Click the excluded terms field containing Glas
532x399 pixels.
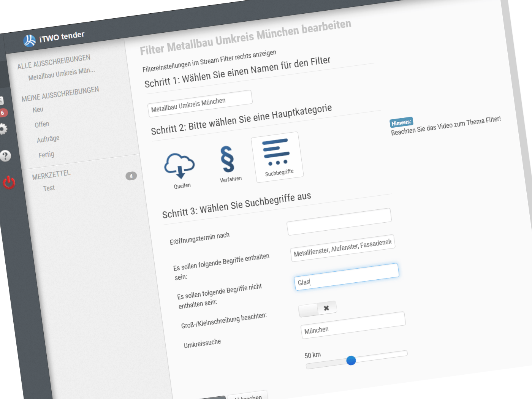coord(347,277)
